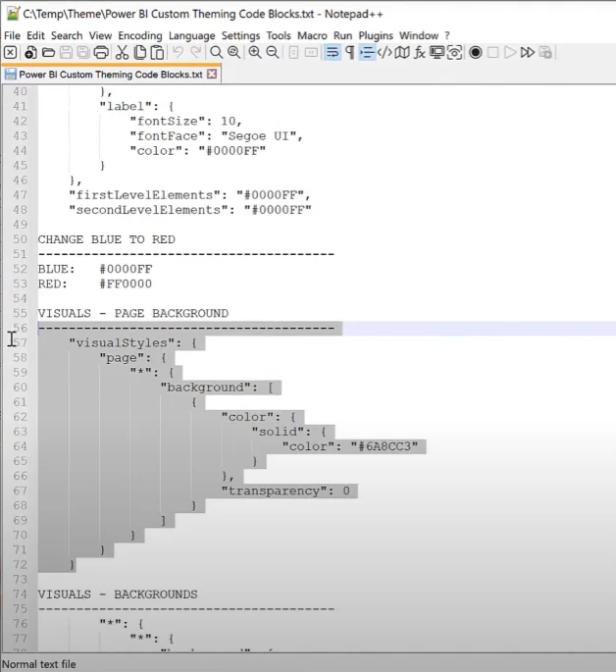
Task: Click "Normal text file" in status bar
Action: (x=39, y=664)
